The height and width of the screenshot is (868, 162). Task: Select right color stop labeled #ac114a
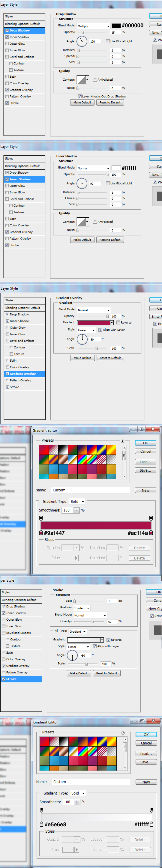coord(151,532)
